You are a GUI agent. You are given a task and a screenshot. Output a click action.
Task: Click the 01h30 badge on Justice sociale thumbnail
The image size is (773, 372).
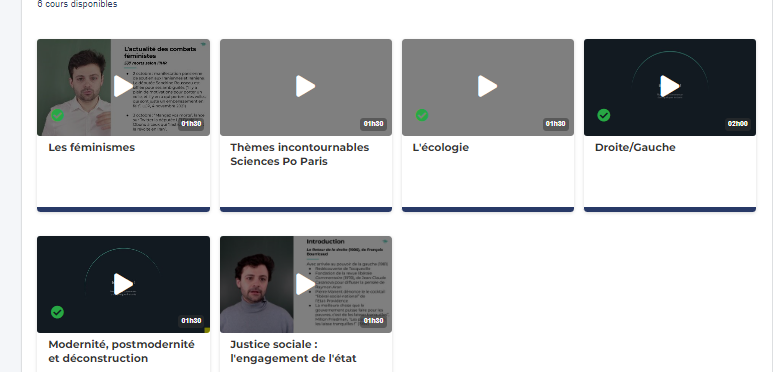click(x=373, y=321)
